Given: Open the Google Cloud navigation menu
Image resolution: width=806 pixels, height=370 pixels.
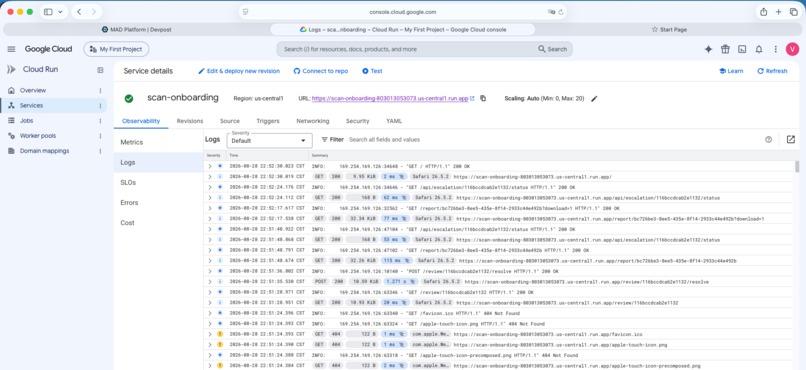Looking at the screenshot, I should pos(11,49).
